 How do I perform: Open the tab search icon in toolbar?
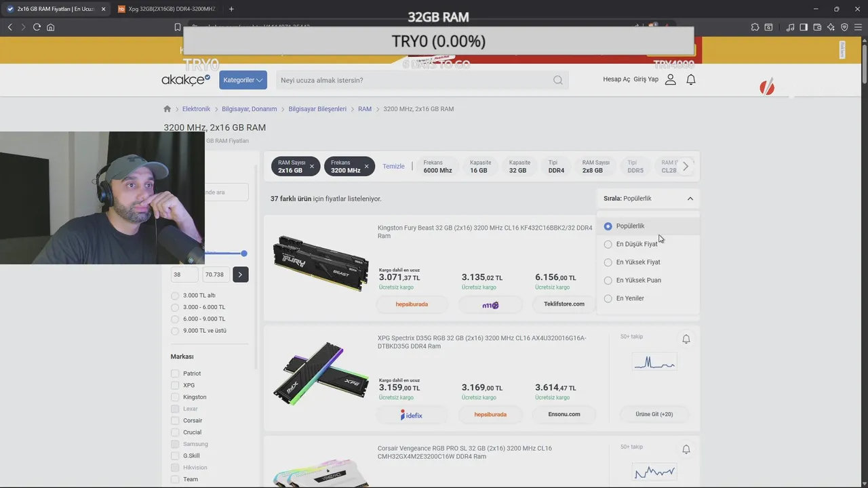(x=768, y=27)
